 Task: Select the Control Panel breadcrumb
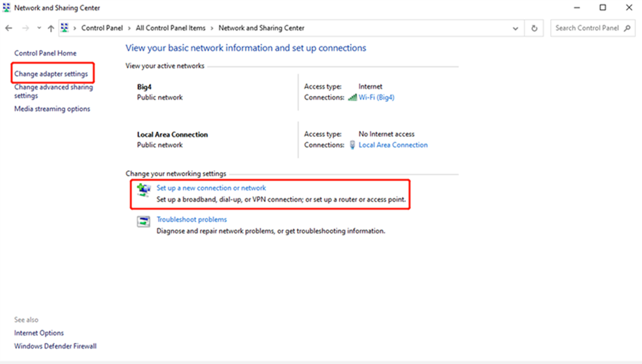pos(102,28)
